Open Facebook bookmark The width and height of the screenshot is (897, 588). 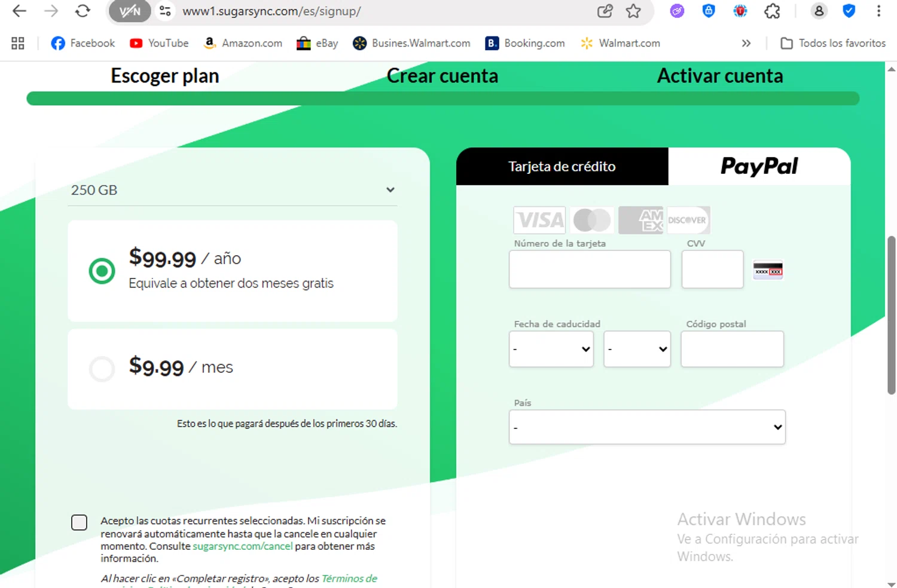[83, 43]
